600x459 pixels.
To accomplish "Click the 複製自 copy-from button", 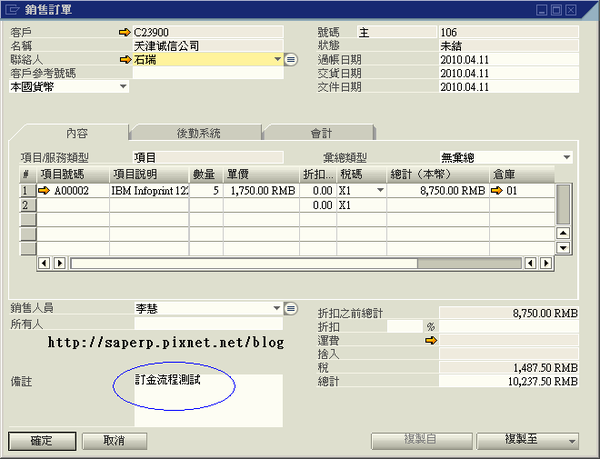I will coord(421,441).
